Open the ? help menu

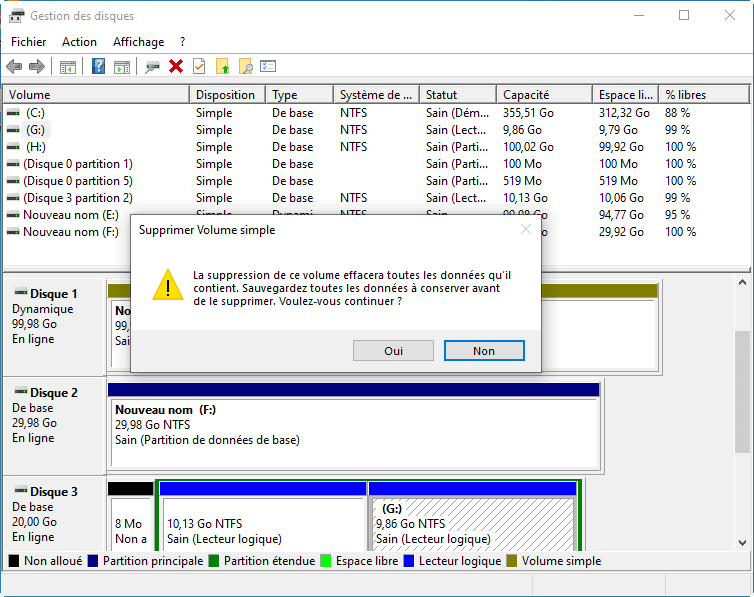183,42
